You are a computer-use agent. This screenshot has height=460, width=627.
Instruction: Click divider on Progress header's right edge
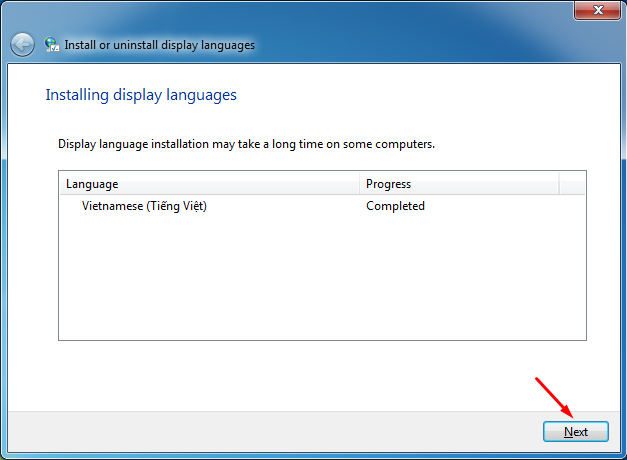click(x=558, y=184)
